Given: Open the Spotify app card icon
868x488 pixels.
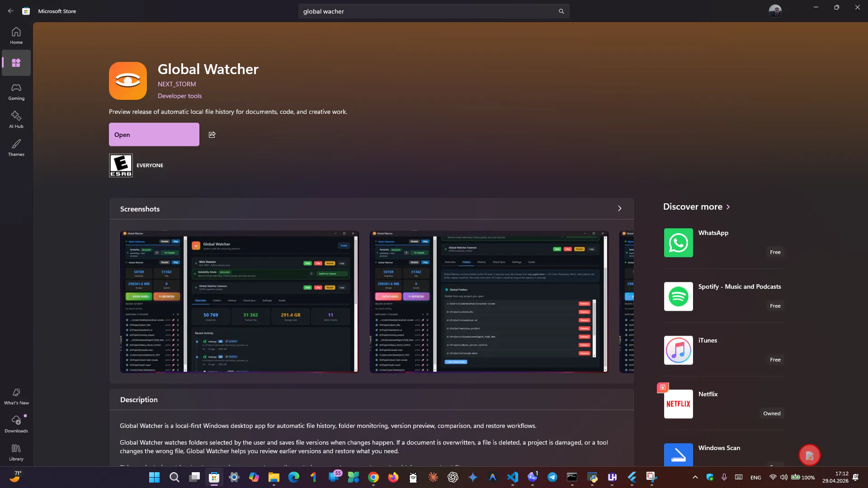Looking at the screenshot, I should tap(678, 296).
